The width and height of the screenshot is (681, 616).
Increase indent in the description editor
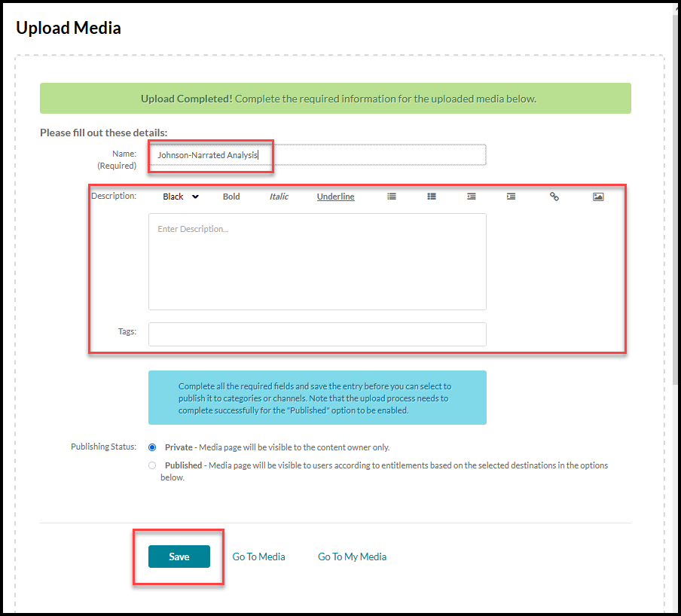511,197
